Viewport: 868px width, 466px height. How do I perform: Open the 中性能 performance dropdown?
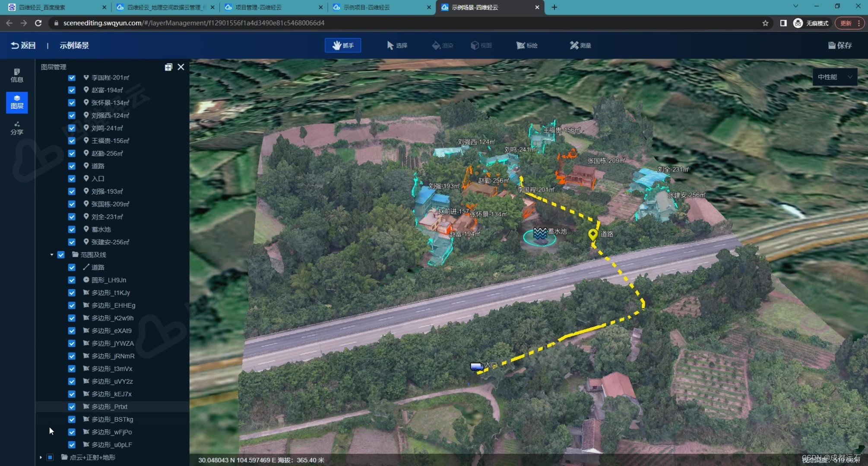click(835, 77)
